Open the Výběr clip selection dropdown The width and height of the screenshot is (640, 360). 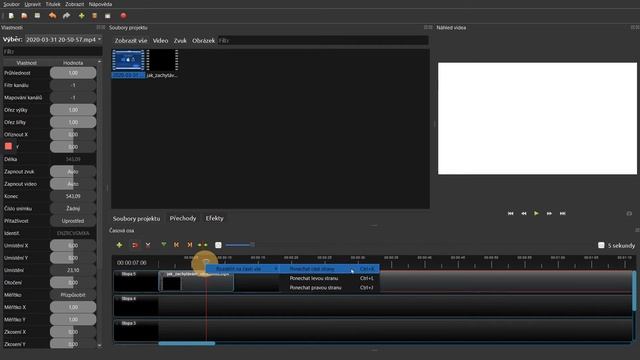pos(63,40)
